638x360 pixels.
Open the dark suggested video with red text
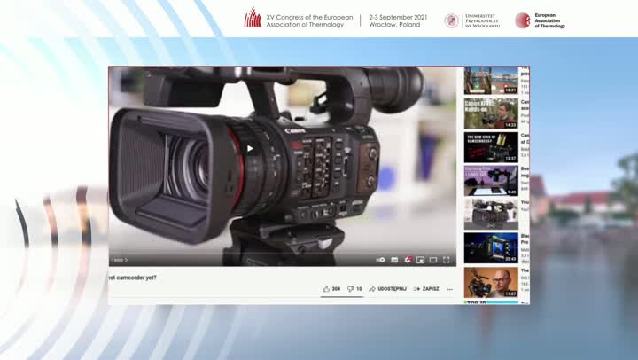pyautogui.click(x=490, y=147)
